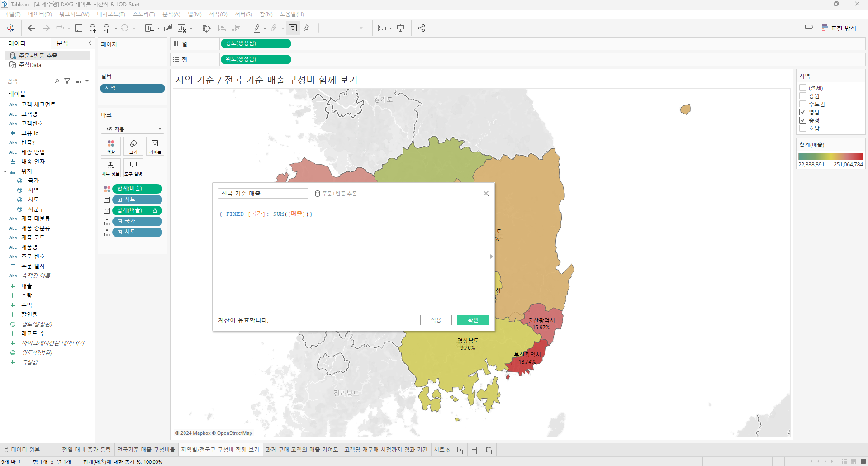The height and width of the screenshot is (466, 868).
Task: Click the filter icon in data pane
Action: point(67,81)
